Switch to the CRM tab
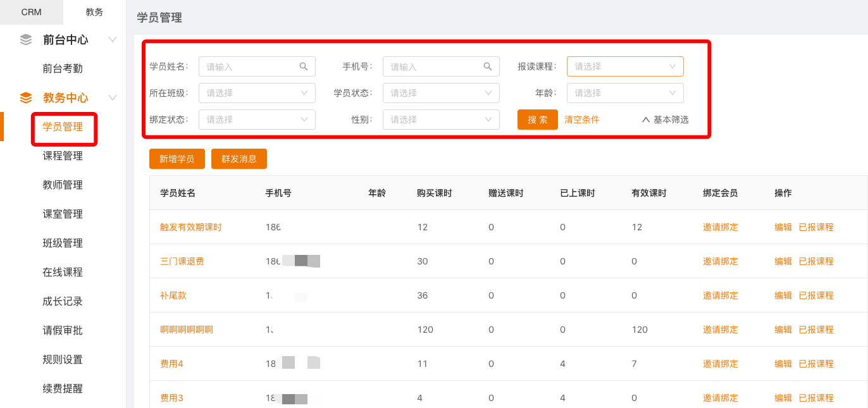The height and width of the screenshot is (408, 868). [31, 12]
